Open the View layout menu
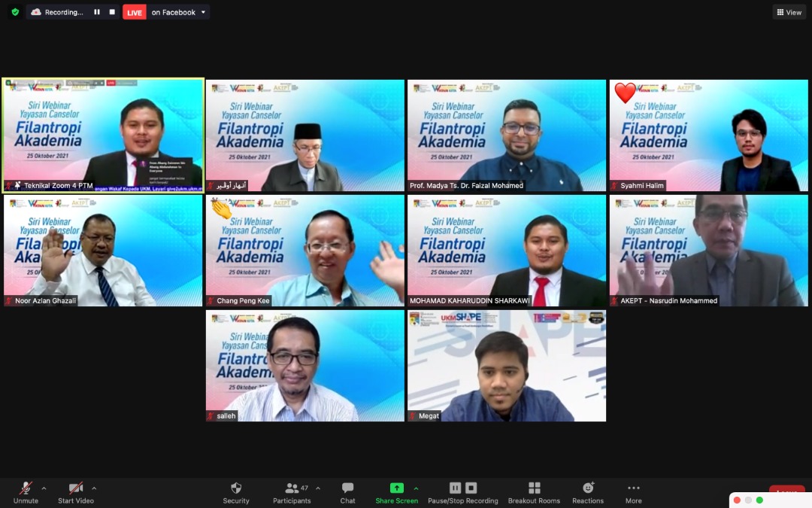This screenshot has height=508, width=812. 789,12
